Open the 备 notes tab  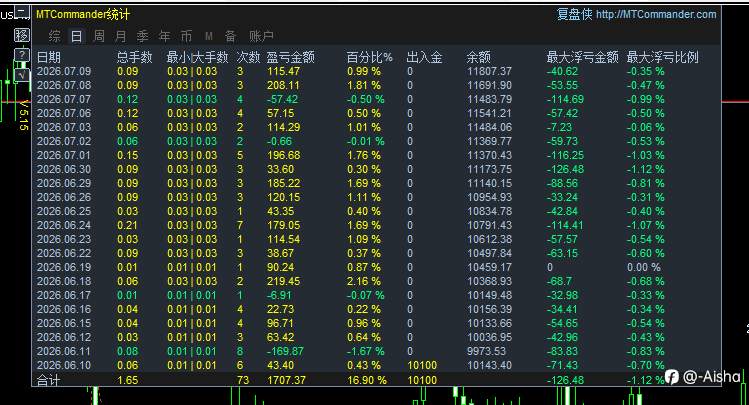(230, 36)
